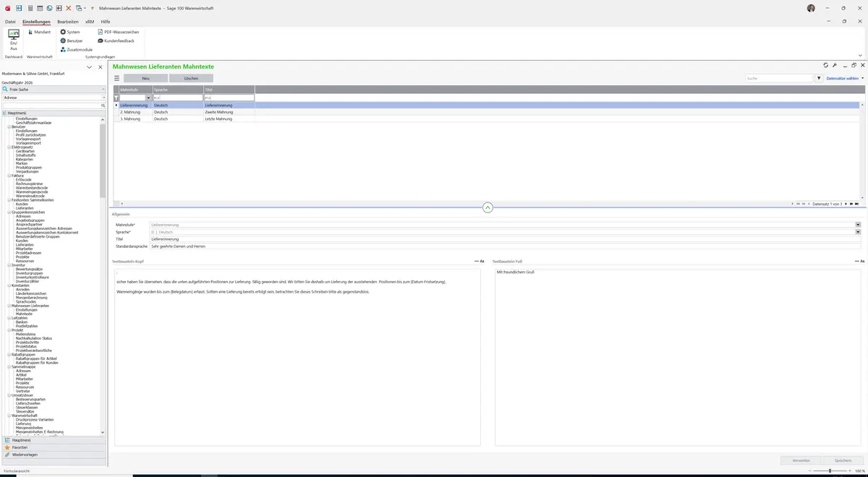Click the Neu button
Viewport: 868px width, 477px height.
145,78
